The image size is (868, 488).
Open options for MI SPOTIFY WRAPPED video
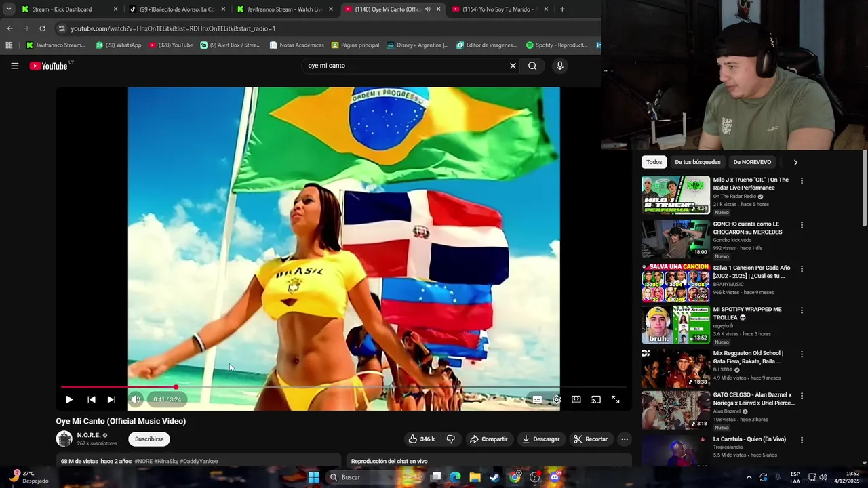coord(802,310)
